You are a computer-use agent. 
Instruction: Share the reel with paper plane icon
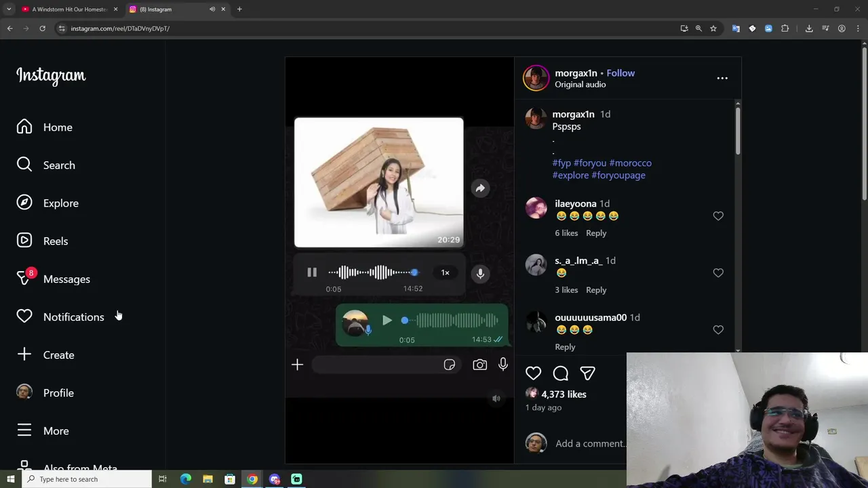[587, 373]
